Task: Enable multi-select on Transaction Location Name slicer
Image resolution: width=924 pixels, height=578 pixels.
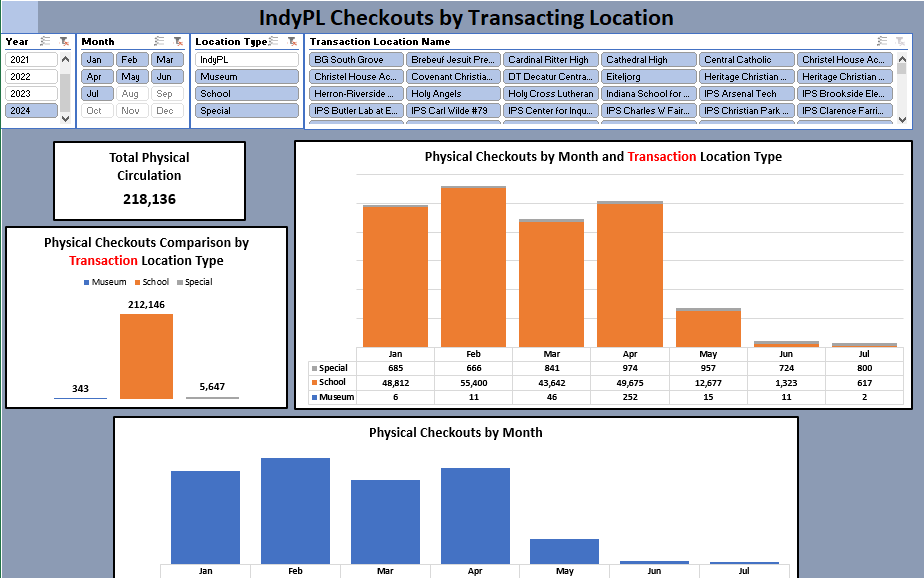Action: click(881, 41)
